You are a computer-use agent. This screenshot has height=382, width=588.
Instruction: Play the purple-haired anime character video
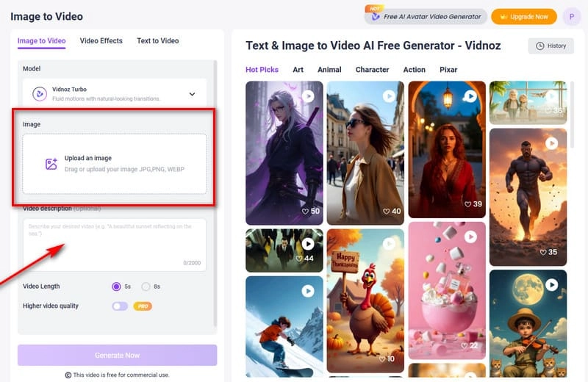pos(308,96)
